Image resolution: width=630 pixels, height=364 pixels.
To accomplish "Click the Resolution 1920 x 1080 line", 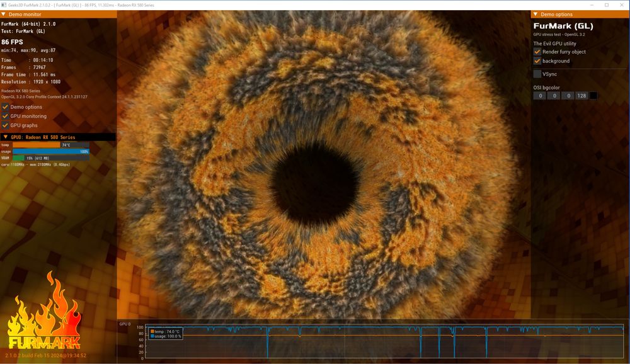I will click(x=31, y=82).
